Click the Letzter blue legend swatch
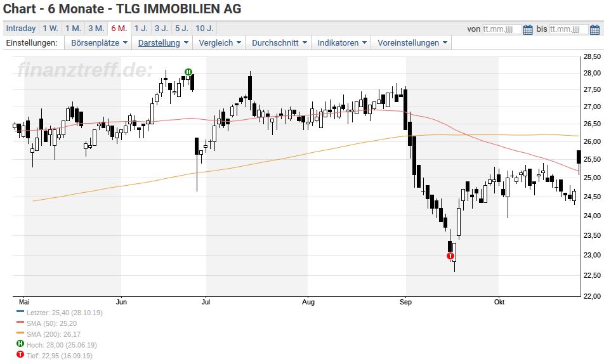The width and height of the screenshot is (604, 364). coord(20,311)
